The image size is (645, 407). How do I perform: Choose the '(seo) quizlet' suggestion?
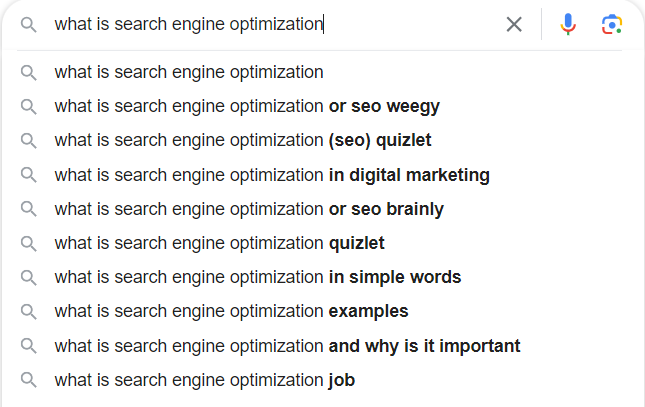click(x=243, y=140)
